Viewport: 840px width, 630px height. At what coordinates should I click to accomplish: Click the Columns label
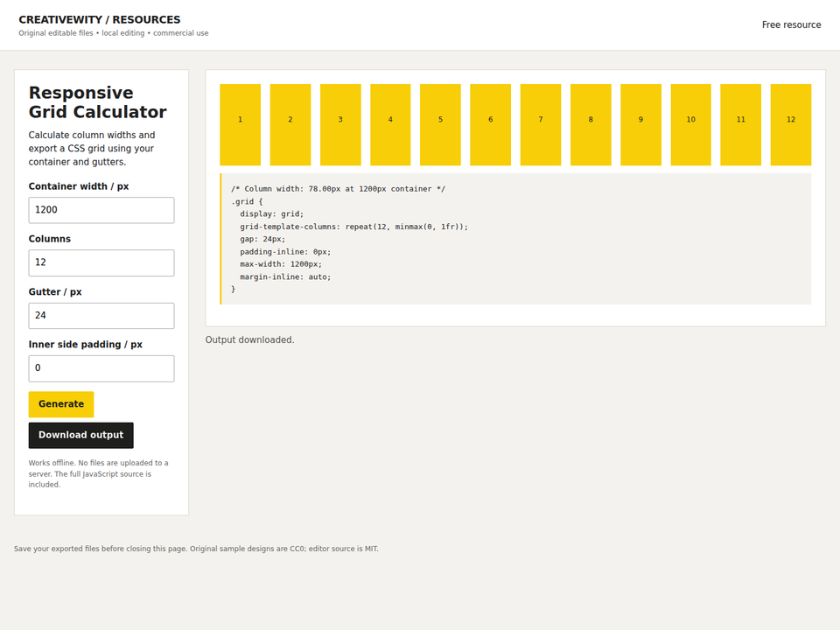coord(49,239)
